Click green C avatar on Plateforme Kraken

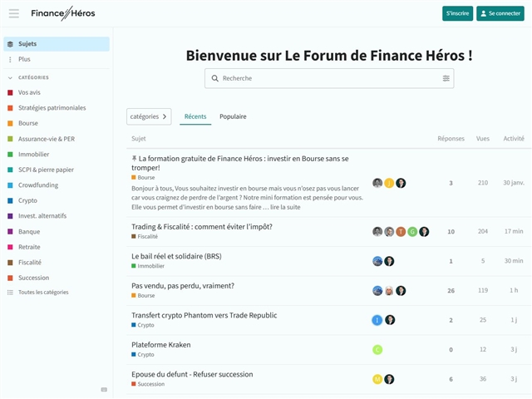[x=377, y=349]
